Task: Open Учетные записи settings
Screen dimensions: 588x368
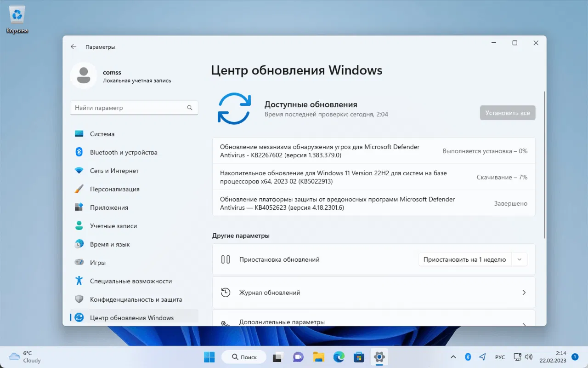Action: (134, 226)
